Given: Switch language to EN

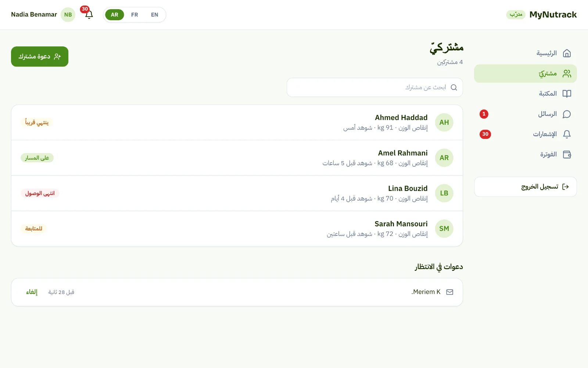Looking at the screenshot, I should click(155, 15).
